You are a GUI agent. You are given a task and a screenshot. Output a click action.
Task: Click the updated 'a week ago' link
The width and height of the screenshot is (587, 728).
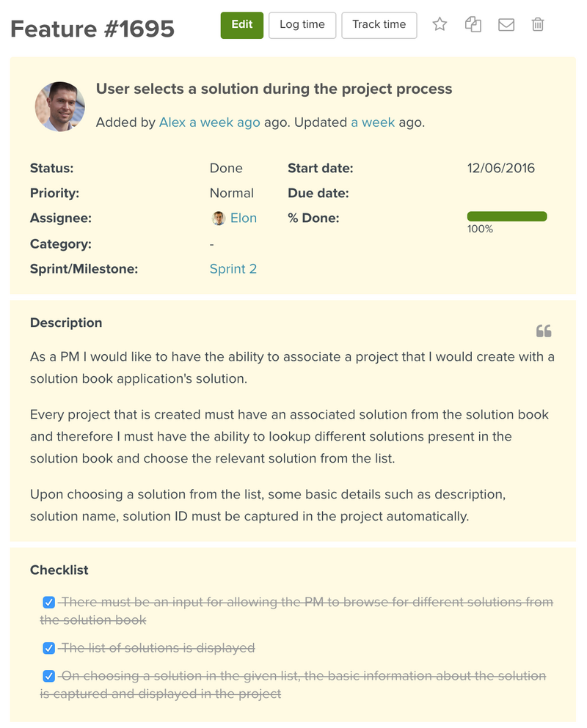click(373, 122)
